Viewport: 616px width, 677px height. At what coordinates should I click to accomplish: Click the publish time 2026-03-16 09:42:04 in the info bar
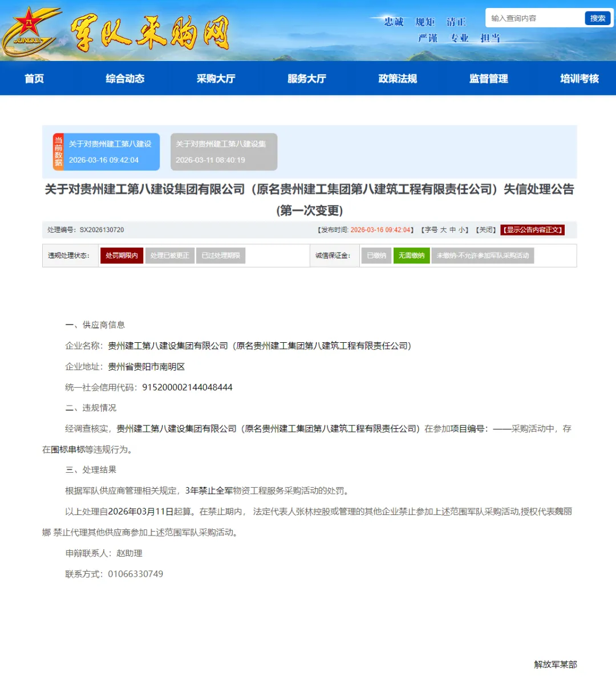tap(380, 230)
